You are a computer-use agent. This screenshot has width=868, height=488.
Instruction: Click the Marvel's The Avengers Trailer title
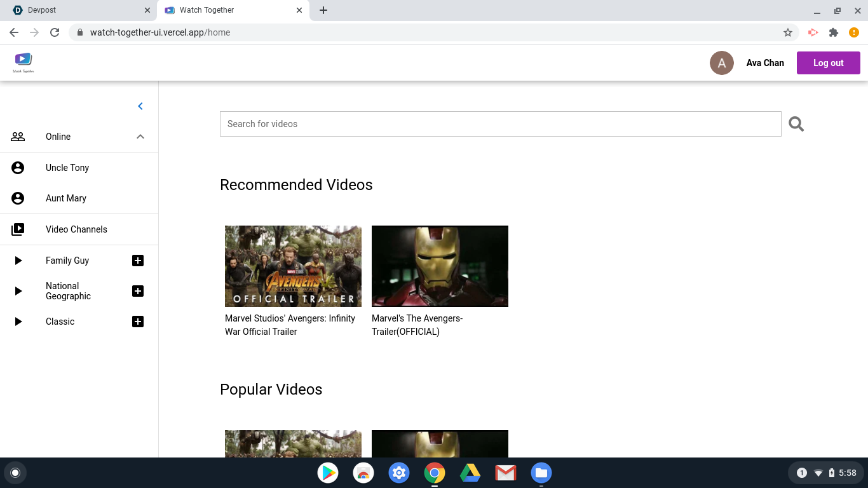[417, 325]
